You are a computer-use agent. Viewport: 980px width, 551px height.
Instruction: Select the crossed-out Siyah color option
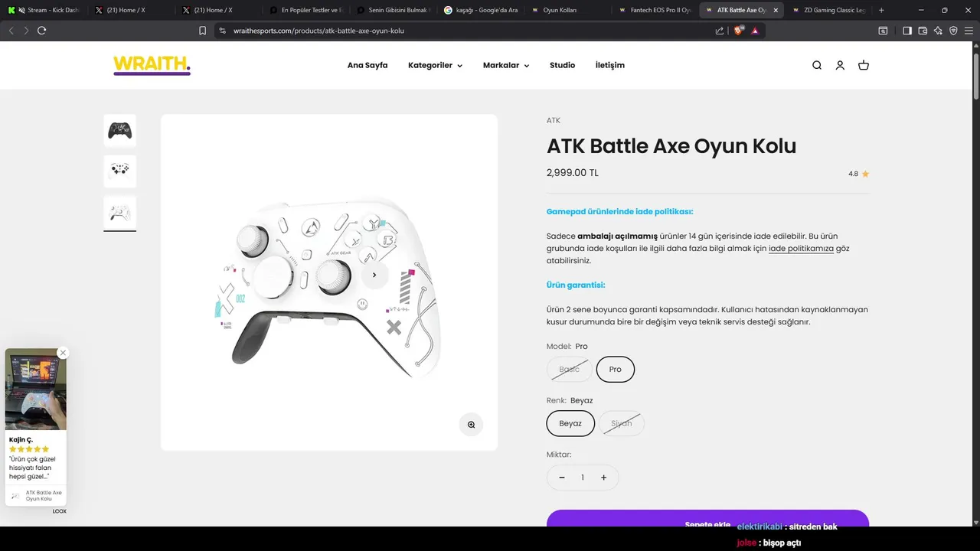621,423
